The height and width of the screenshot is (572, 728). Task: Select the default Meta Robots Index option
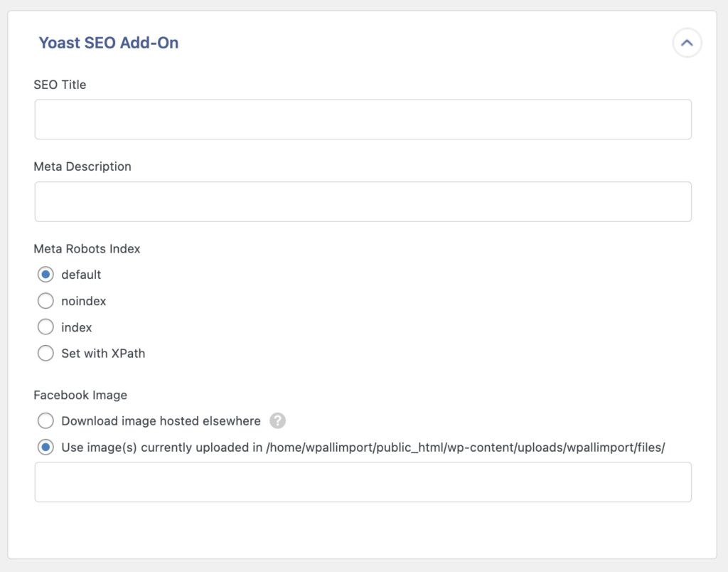tap(45, 275)
